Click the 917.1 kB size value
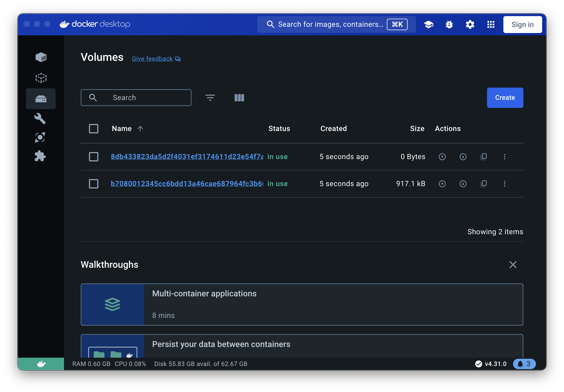564x392 pixels. [x=411, y=184]
